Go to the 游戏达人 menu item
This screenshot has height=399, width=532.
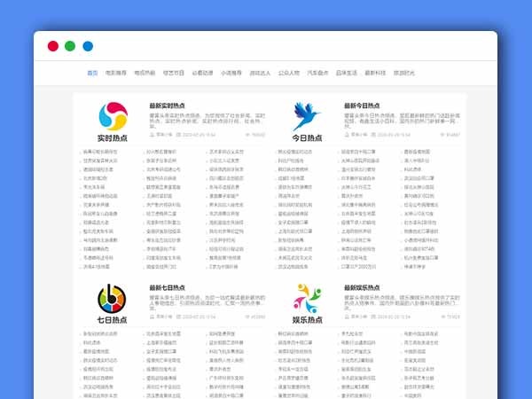pos(260,73)
